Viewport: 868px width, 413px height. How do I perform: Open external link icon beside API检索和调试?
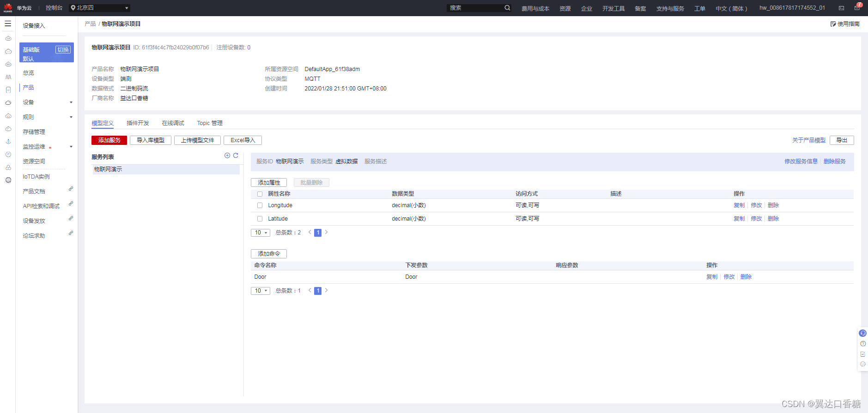tap(71, 204)
